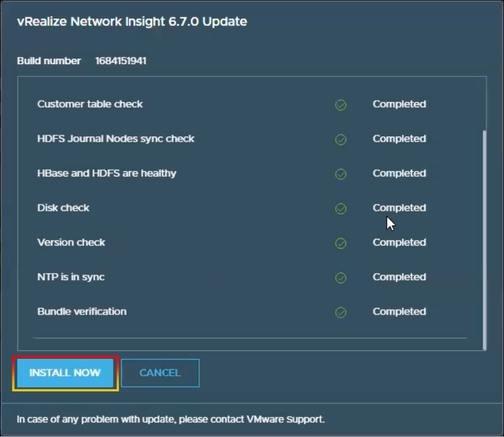Click the Customer table check status icon

(x=340, y=105)
